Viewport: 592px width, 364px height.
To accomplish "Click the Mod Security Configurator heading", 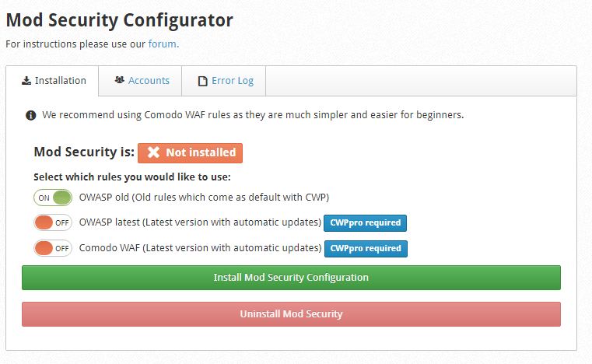I will pos(120,20).
